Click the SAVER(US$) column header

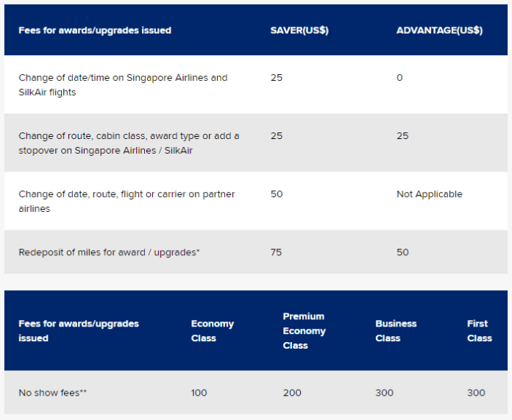click(299, 30)
